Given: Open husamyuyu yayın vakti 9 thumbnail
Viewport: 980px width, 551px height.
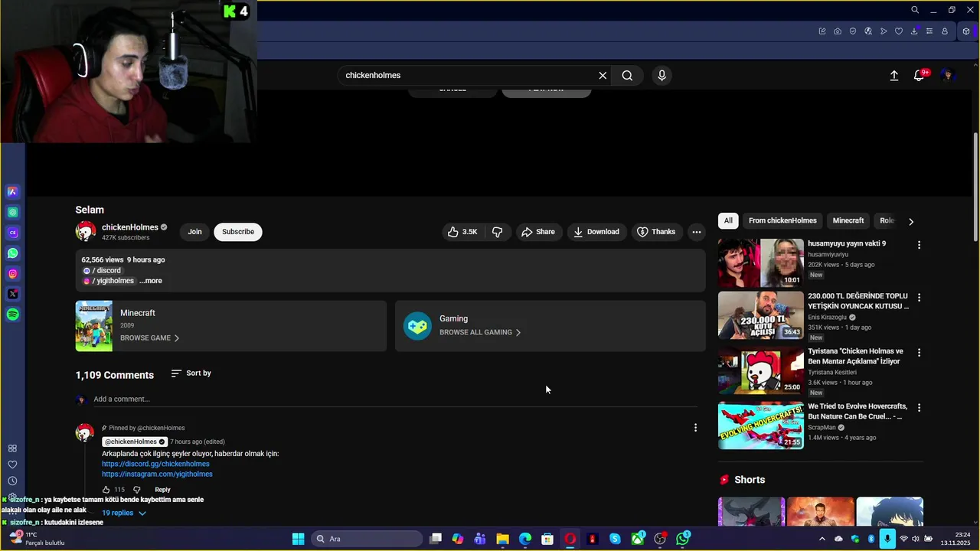Looking at the screenshot, I should coord(761,262).
